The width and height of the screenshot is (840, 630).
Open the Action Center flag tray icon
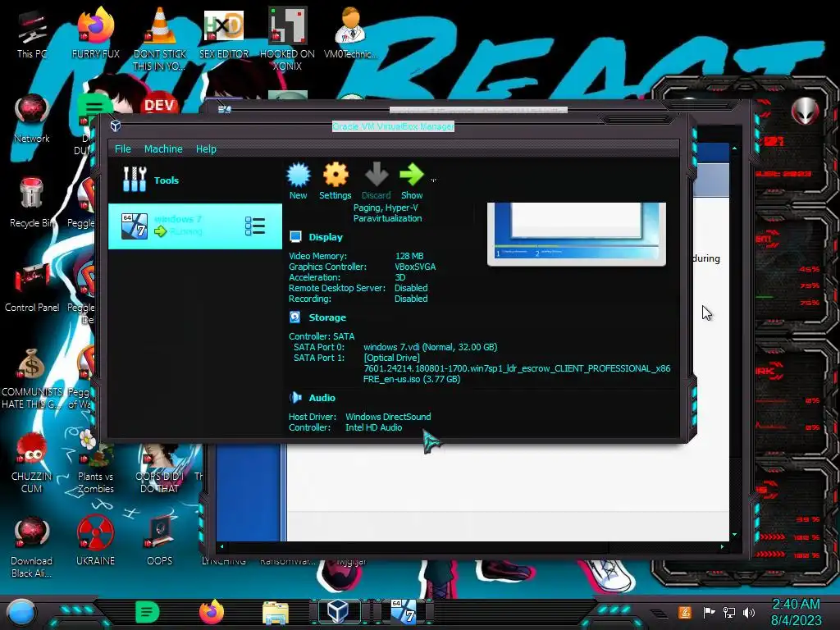709,612
